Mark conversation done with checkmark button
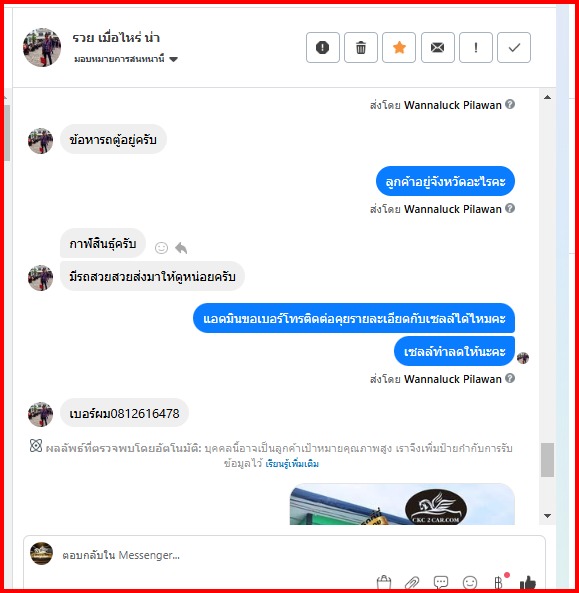Image resolution: width=579 pixels, height=593 pixels. [x=514, y=48]
